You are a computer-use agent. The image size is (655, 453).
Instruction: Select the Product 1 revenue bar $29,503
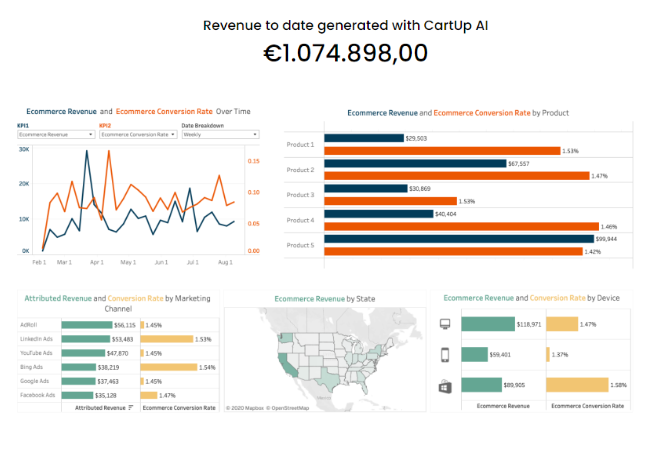364,138
